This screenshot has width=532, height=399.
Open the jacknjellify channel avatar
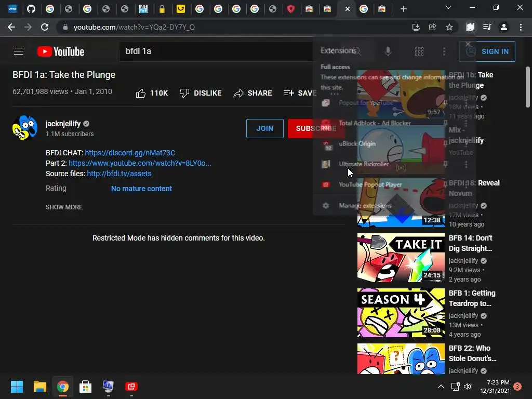point(25,128)
